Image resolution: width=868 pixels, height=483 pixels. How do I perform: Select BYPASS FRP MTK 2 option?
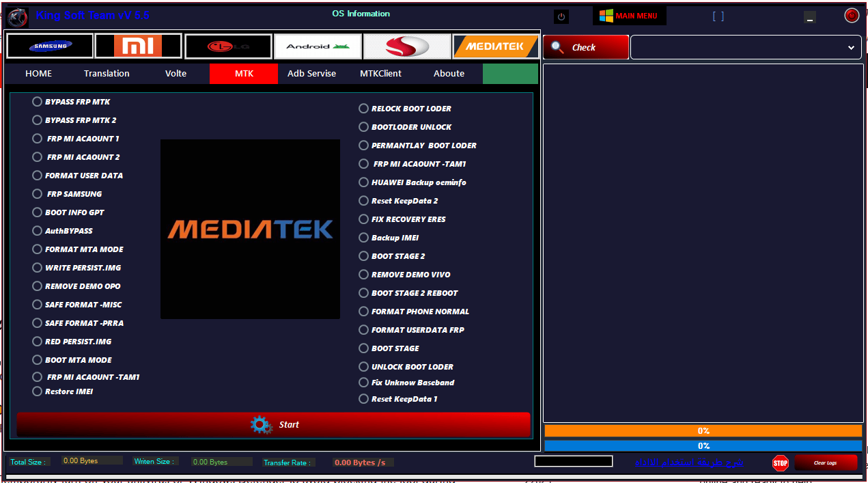74,120
